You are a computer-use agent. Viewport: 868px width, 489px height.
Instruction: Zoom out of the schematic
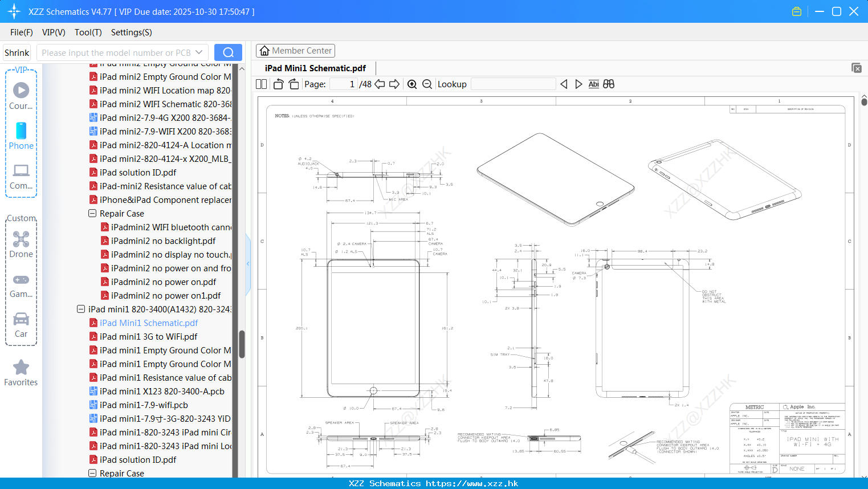point(427,84)
